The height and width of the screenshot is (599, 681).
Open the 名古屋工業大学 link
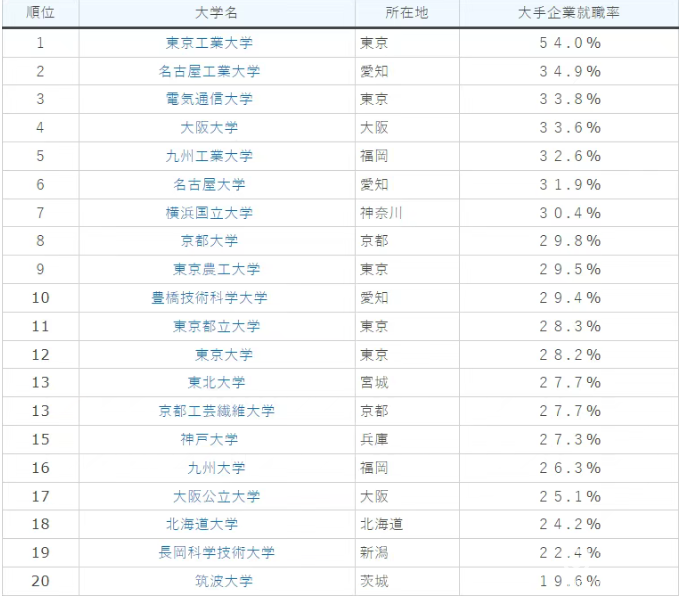209,71
